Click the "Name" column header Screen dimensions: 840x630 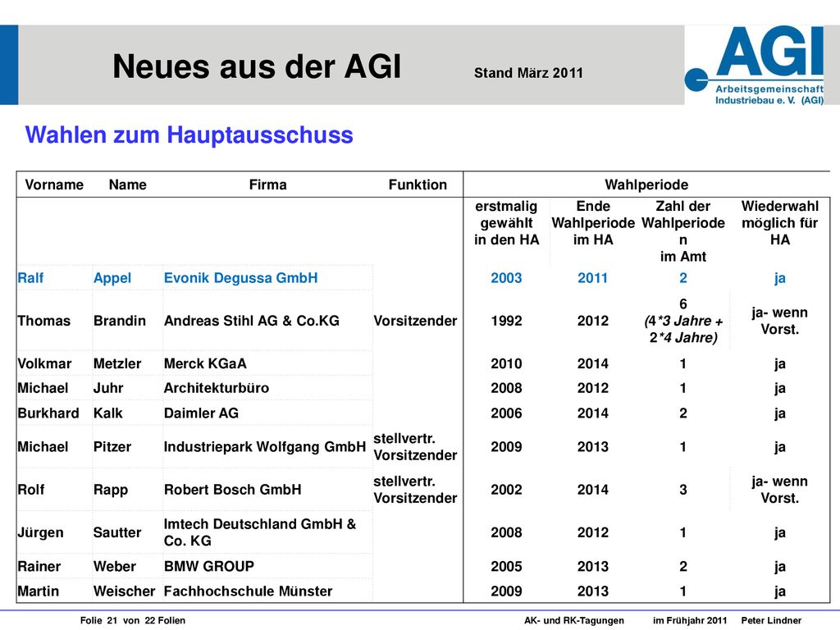(127, 185)
